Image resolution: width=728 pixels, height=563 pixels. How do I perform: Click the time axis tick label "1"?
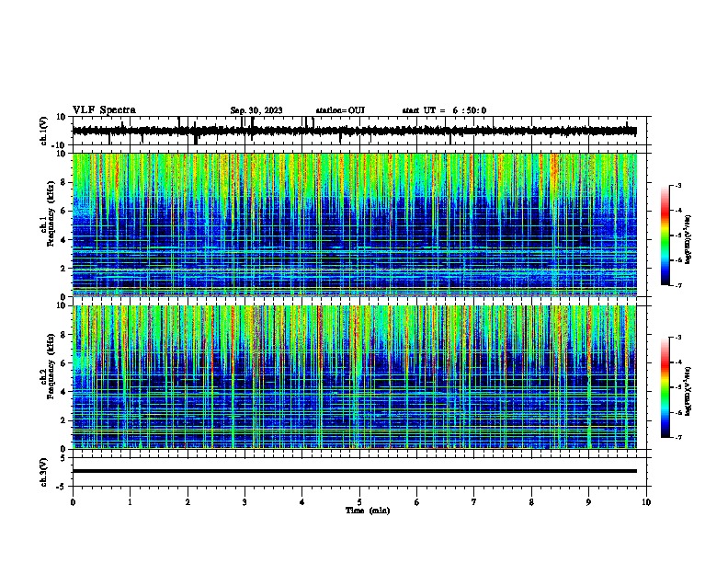130,502
